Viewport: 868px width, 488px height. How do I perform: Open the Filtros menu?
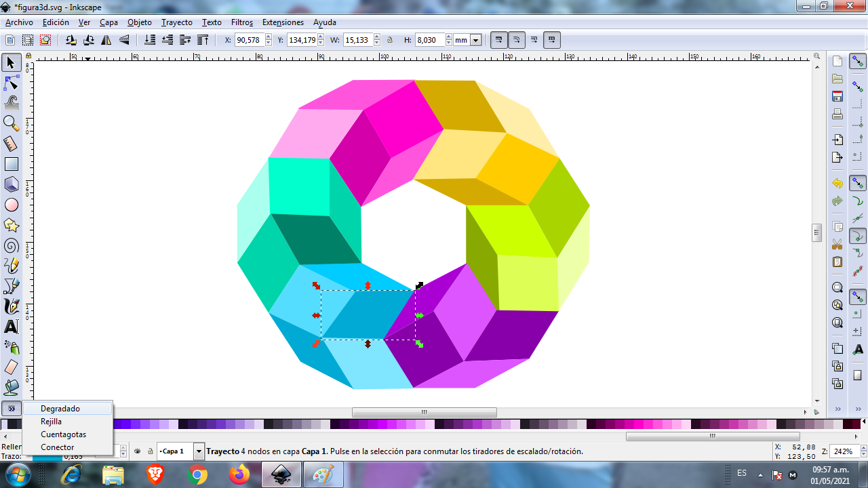(x=242, y=22)
